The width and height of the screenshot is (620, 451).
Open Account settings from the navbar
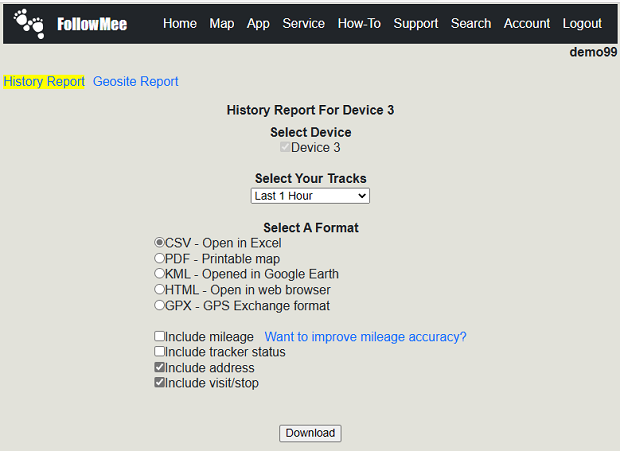[x=527, y=24]
